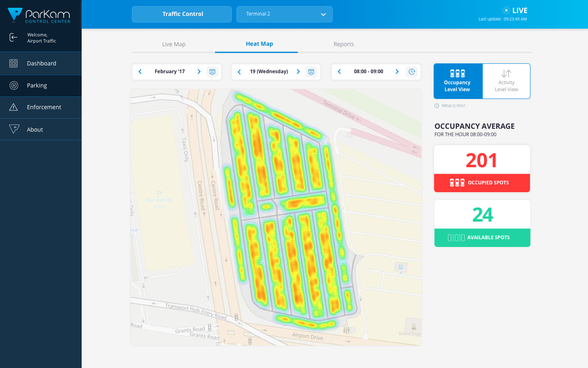
Task: Open the What is this? link
Action: [453, 106]
